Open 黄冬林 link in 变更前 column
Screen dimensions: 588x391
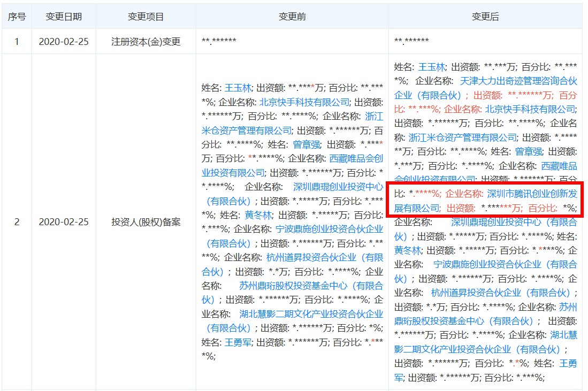coord(258,215)
